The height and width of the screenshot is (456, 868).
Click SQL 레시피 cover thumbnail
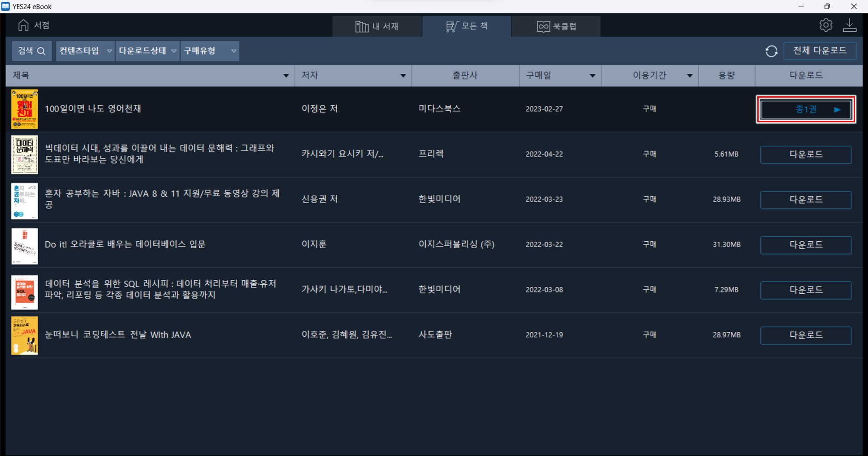coord(25,292)
